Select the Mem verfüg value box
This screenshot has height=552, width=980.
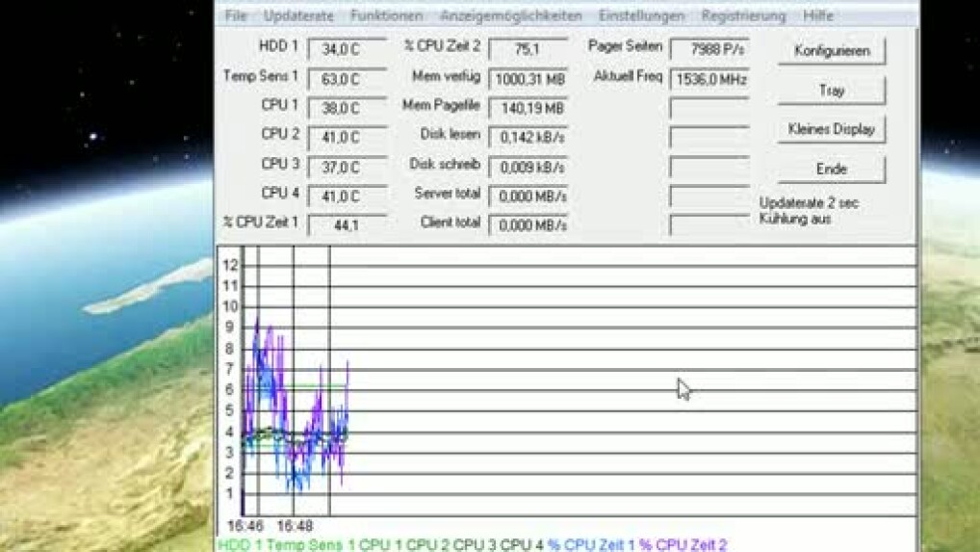click(x=528, y=79)
